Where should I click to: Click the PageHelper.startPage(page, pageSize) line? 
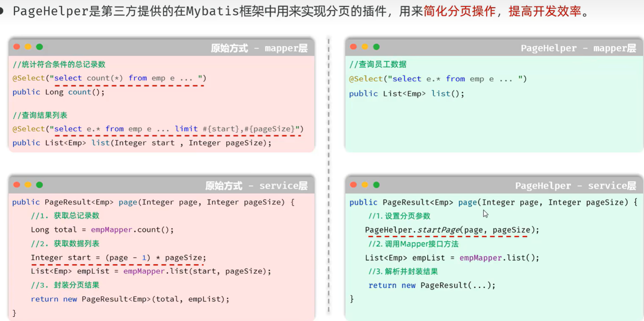click(452, 230)
